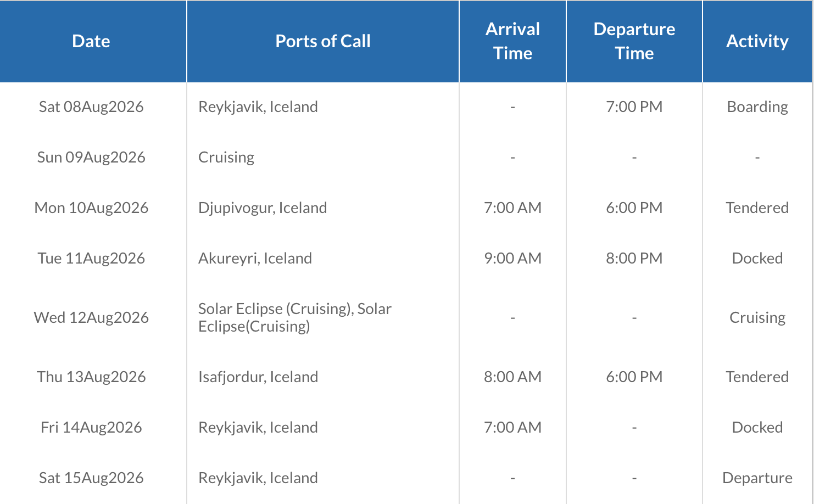
Task: Select the Departure activity on last row
Action: point(757,478)
